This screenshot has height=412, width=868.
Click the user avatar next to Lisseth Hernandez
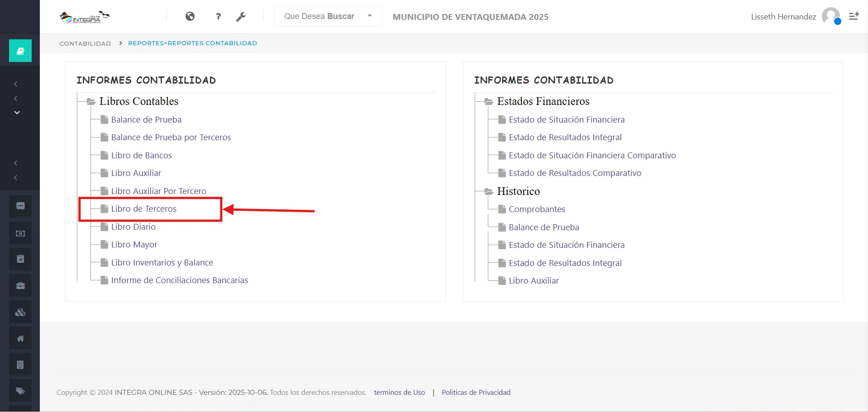point(831,16)
